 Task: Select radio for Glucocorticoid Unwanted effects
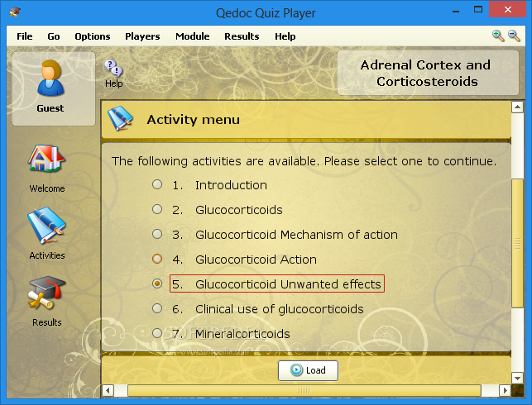pos(157,283)
